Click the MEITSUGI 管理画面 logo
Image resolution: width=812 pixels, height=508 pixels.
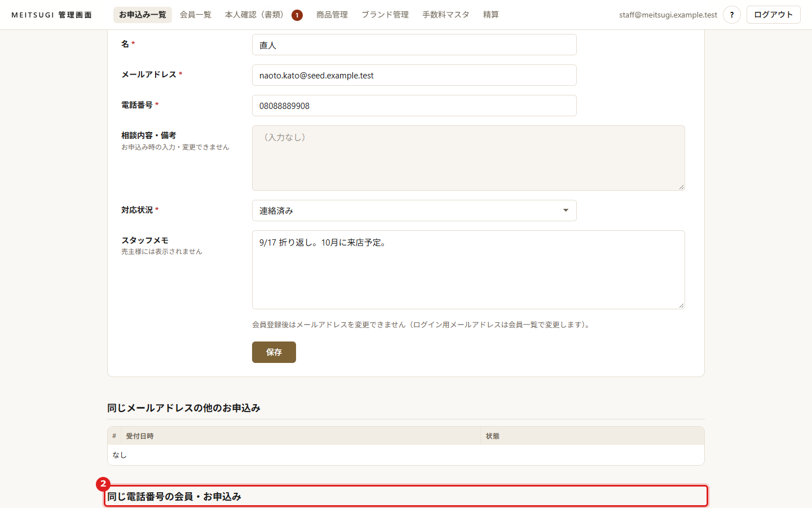click(52, 15)
